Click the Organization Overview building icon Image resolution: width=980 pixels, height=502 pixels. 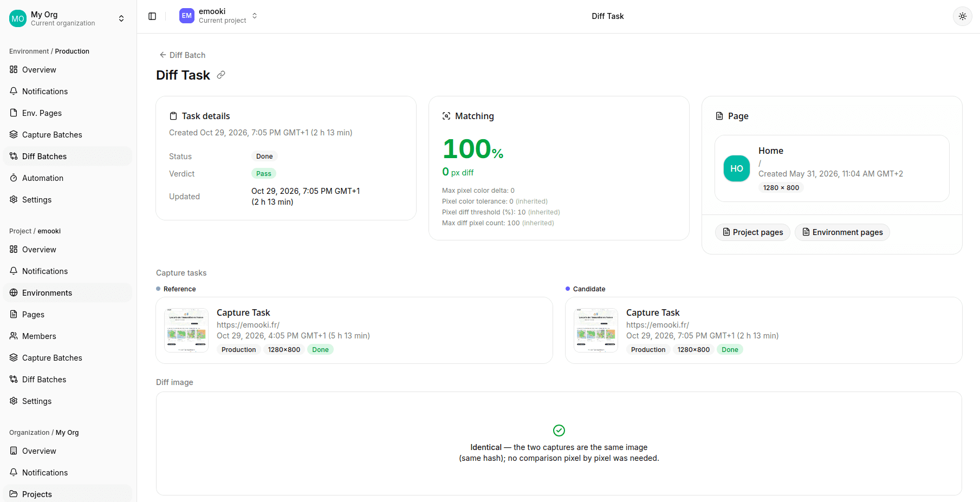[14, 451]
